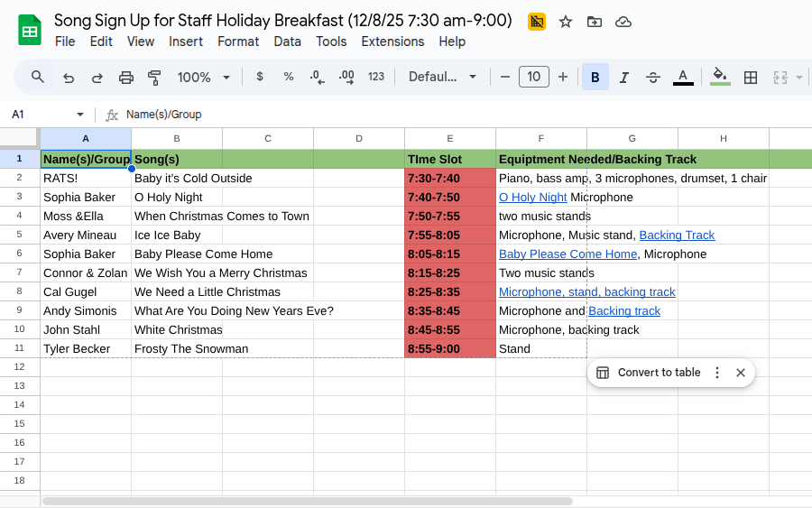Open the borders tool
Viewport: 812px width, 508px height.
point(750,78)
